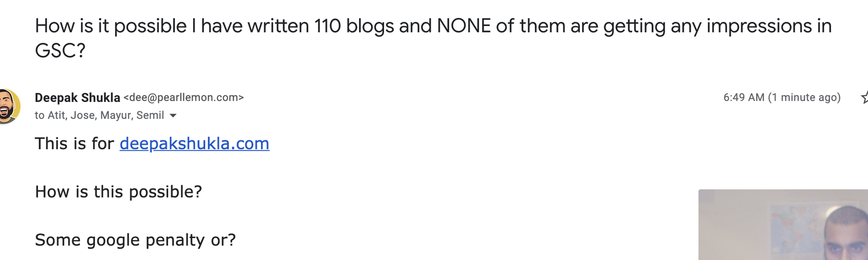
Task: Click the webcam video overlay
Action: click(783, 225)
